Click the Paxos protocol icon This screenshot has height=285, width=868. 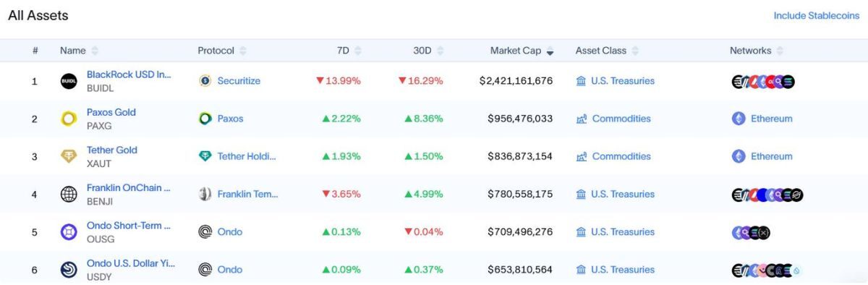(205, 119)
